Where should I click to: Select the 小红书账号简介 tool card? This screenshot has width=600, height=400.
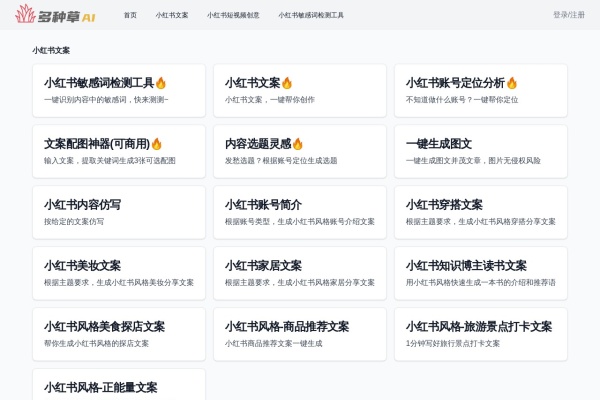[299, 212]
